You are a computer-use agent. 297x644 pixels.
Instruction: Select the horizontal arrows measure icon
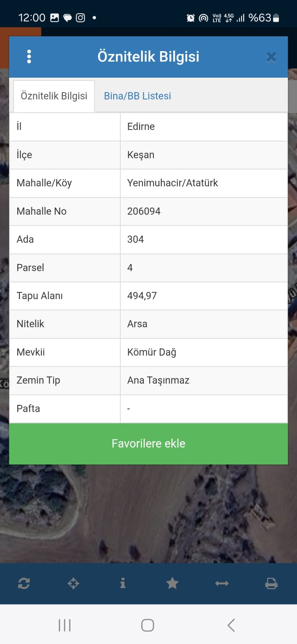(222, 583)
